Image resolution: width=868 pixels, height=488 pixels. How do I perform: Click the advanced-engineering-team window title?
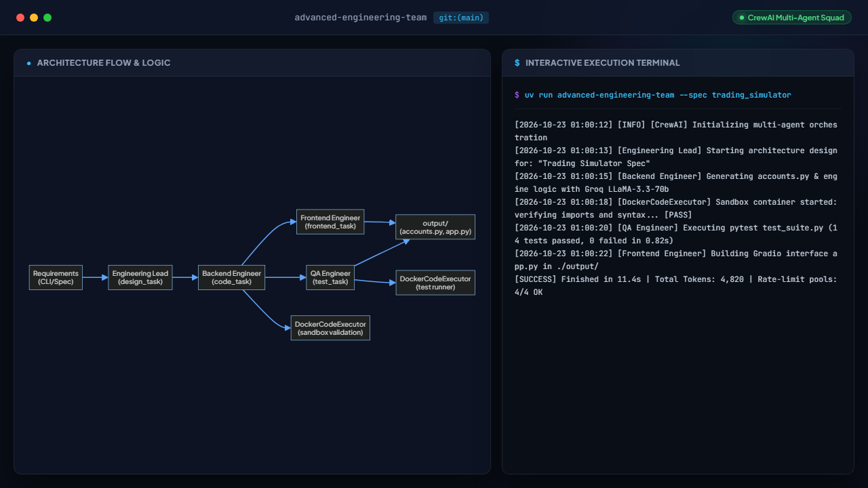(x=361, y=18)
